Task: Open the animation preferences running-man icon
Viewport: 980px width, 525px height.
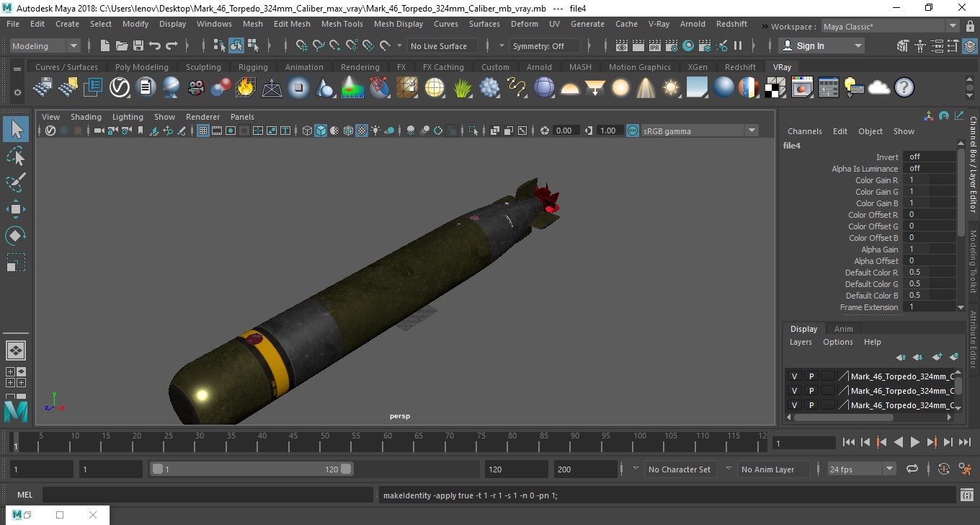Action: tap(966, 469)
